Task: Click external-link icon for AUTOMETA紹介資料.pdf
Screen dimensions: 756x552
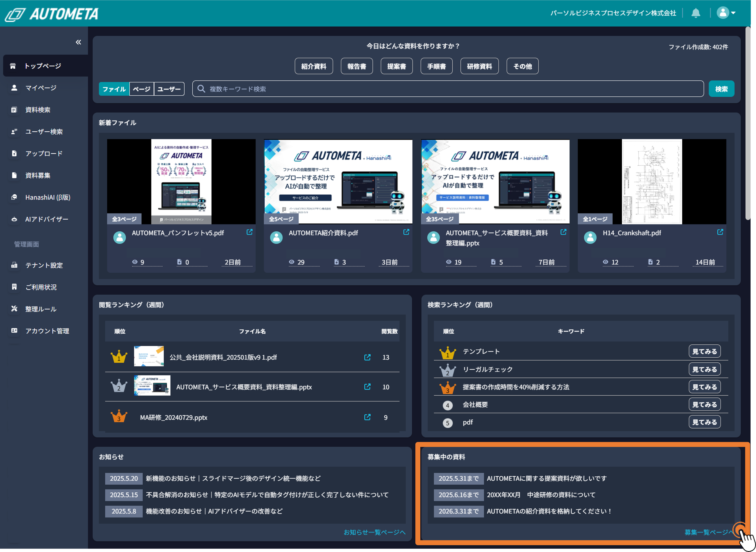Action: pyautogui.click(x=406, y=232)
